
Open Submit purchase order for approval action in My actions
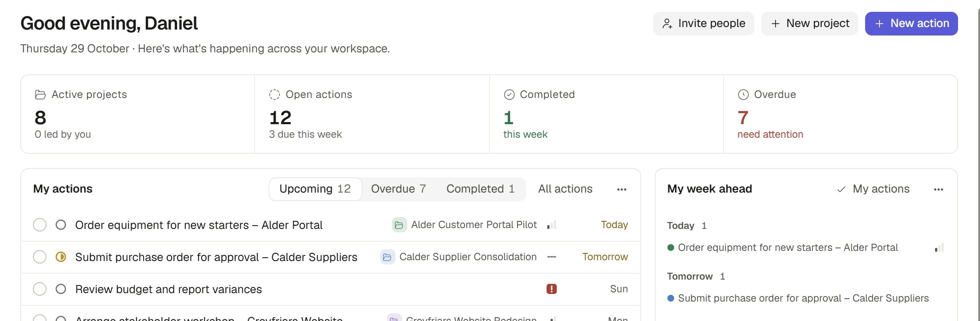click(x=216, y=257)
